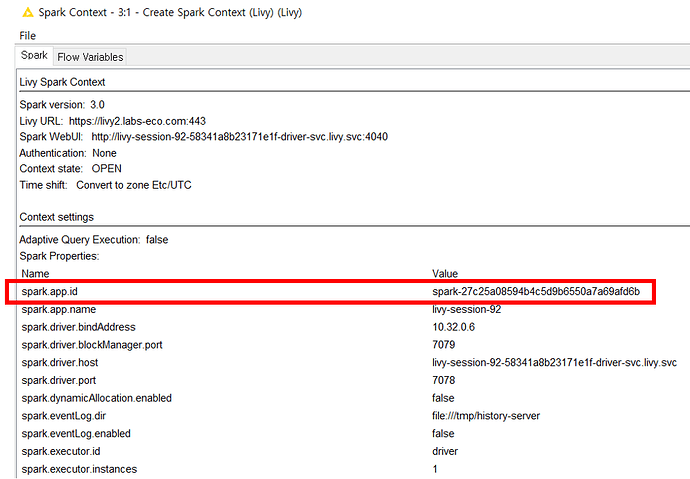The height and width of the screenshot is (479, 690).
Task: Select false value for spark.eventLog.enabled
Action: point(443,434)
